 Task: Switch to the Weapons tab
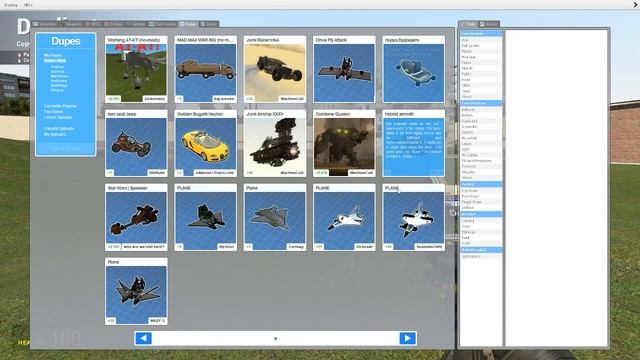72,24
